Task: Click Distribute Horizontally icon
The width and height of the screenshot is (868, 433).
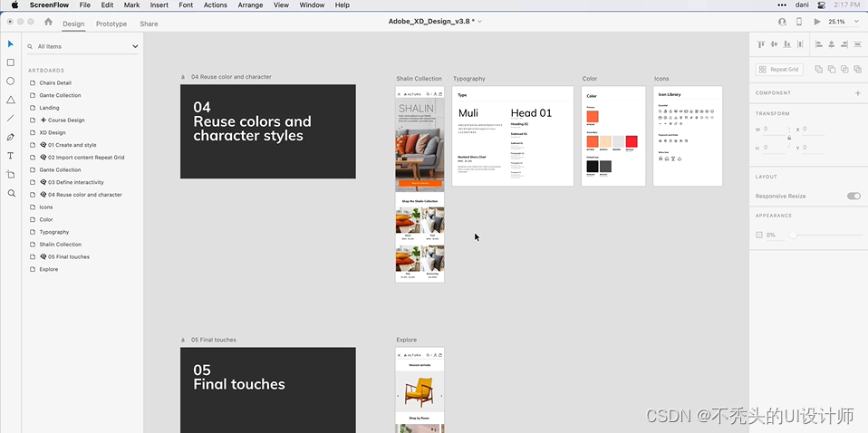Action: (800, 44)
